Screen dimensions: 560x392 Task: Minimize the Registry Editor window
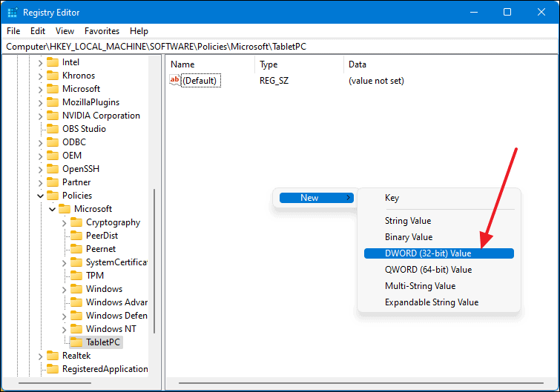[474, 12]
